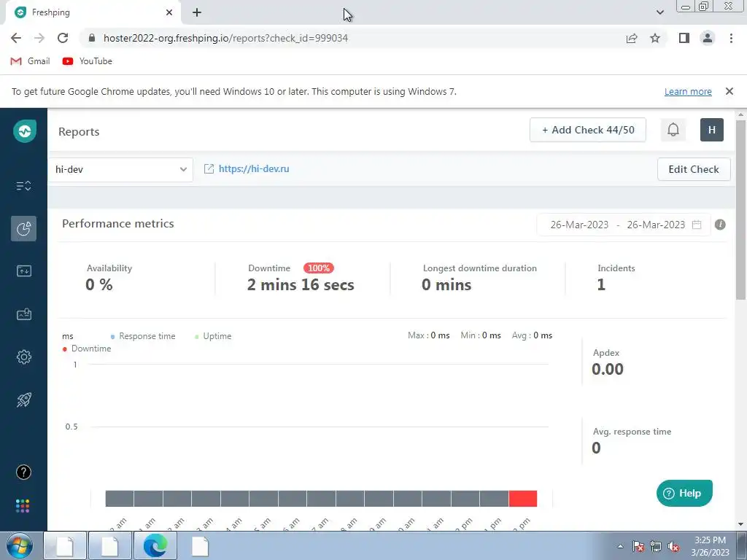Viewport: 747px width, 560px height.
Task: Click the Add Check 44/50 button
Action: tap(587, 130)
